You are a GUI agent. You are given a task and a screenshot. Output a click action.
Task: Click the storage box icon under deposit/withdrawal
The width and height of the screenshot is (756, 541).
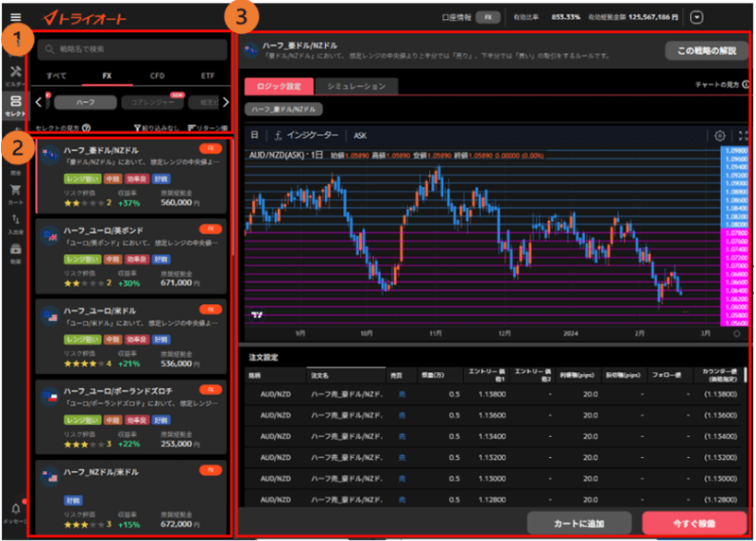tap(15, 249)
